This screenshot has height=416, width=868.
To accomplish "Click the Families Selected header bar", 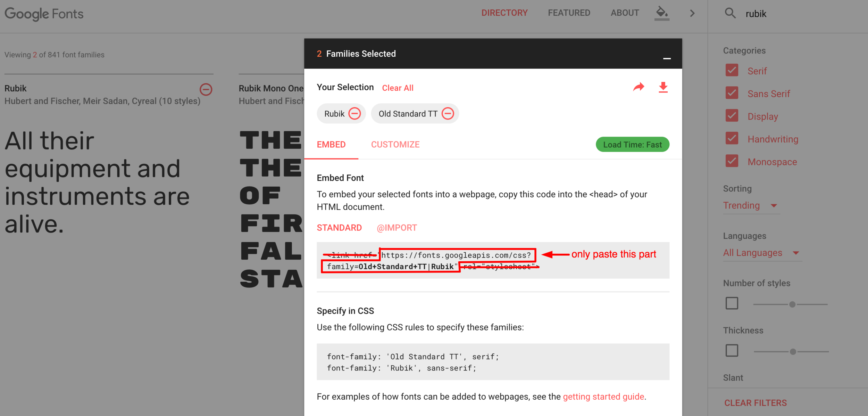I will [493, 54].
